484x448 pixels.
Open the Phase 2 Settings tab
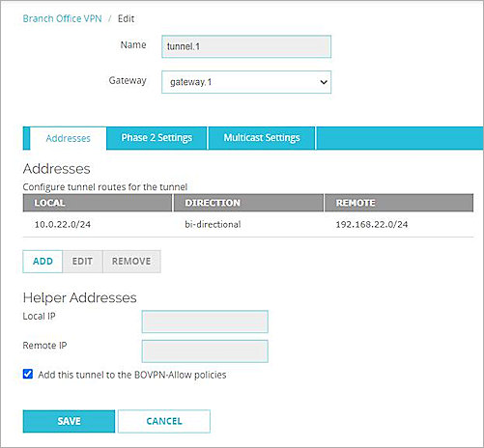(x=157, y=138)
